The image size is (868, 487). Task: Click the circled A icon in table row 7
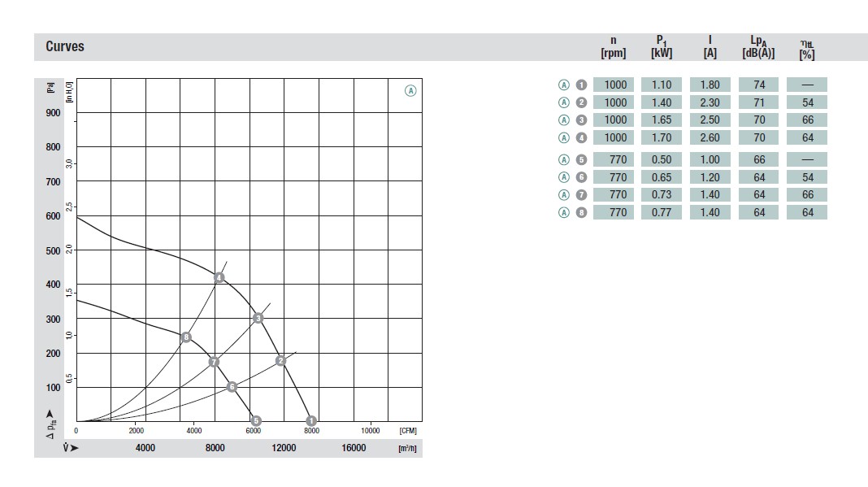click(563, 194)
